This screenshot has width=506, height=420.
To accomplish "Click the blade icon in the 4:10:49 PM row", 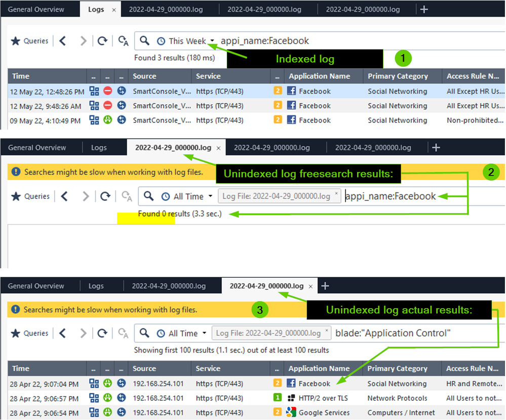I will click(94, 120).
